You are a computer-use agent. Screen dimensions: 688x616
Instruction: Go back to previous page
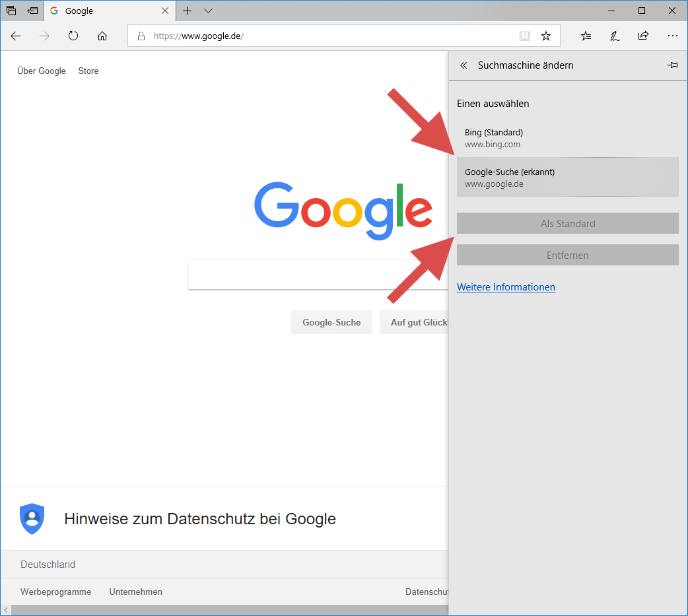(x=16, y=36)
